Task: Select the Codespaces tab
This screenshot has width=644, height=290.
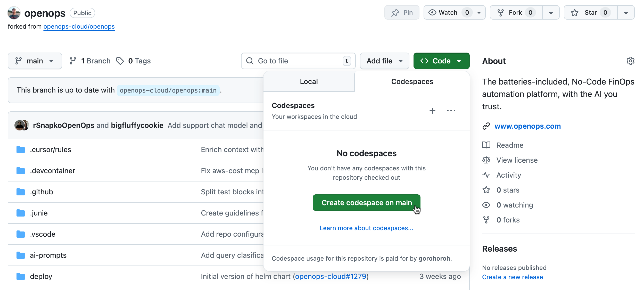Action: pos(412,81)
